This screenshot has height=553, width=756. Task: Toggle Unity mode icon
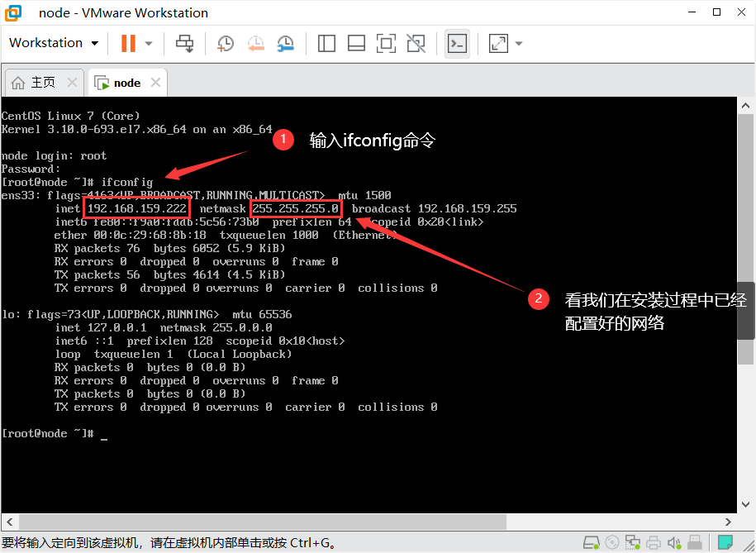(x=416, y=44)
